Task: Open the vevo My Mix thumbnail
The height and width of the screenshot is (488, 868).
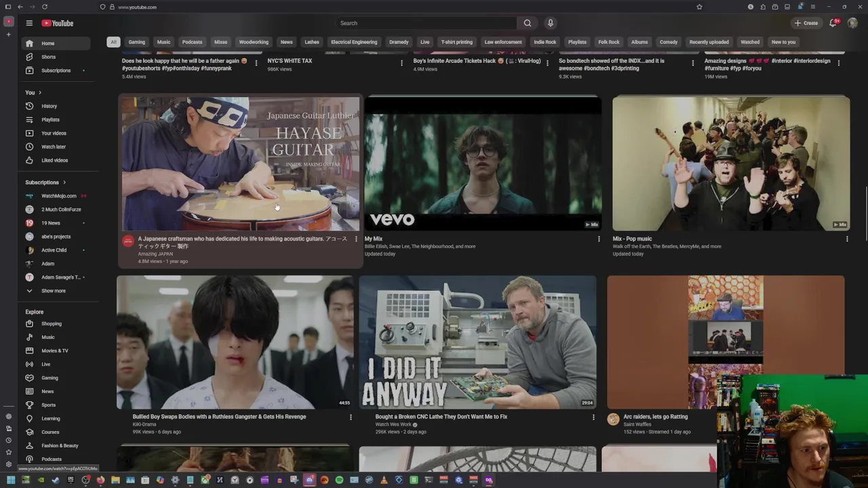Action: [x=483, y=164]
